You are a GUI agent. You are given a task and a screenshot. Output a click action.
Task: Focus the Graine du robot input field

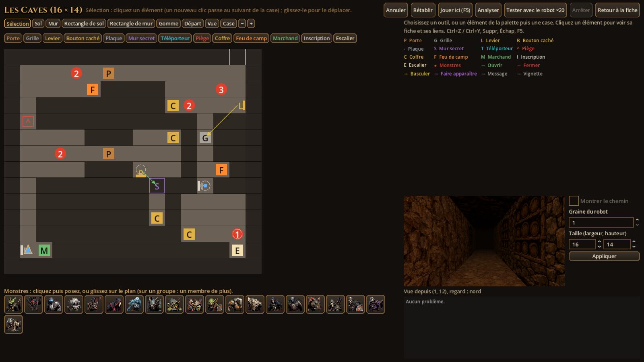click(x=601, y=222)
